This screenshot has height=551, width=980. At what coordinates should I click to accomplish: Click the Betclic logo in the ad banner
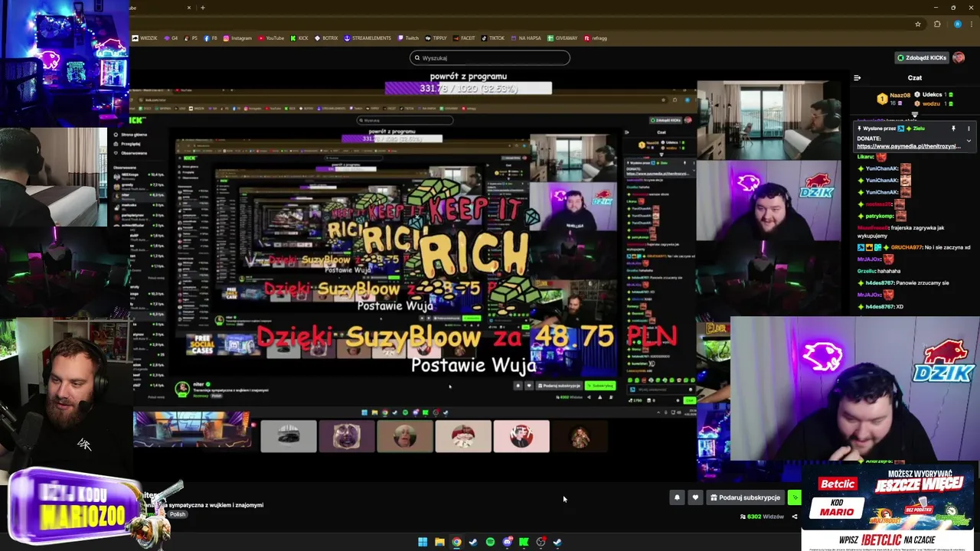coord(837,484)
